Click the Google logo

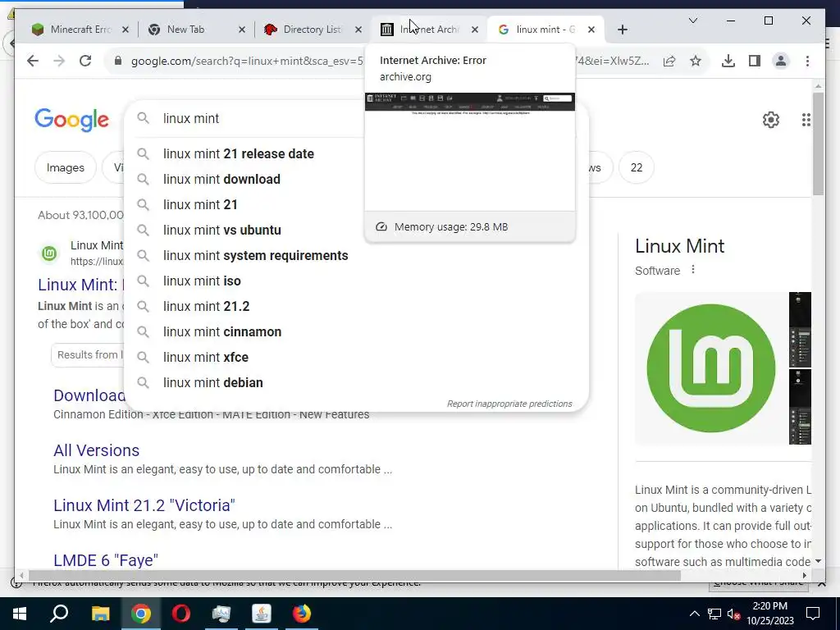click(x=72, y=120)
